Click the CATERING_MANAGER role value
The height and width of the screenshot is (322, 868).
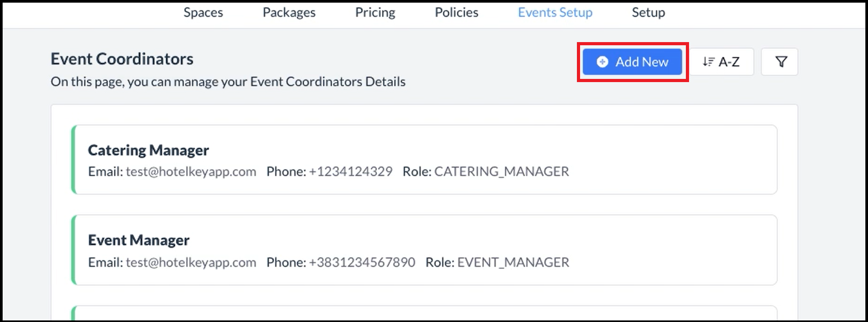point(501,172)
